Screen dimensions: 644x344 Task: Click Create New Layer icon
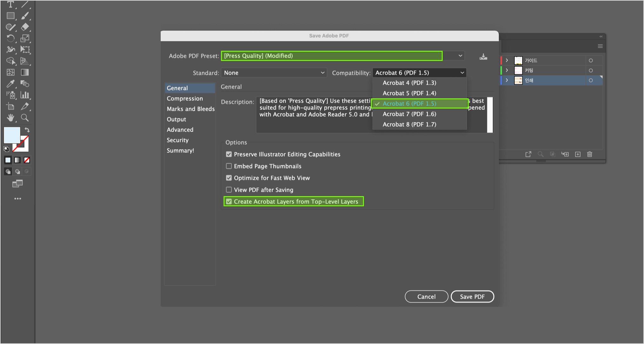[x=578, y=154]
